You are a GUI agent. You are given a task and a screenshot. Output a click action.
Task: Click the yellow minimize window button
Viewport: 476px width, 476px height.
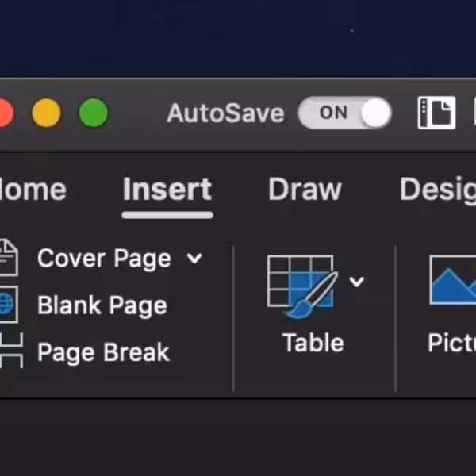click(47, 113)
